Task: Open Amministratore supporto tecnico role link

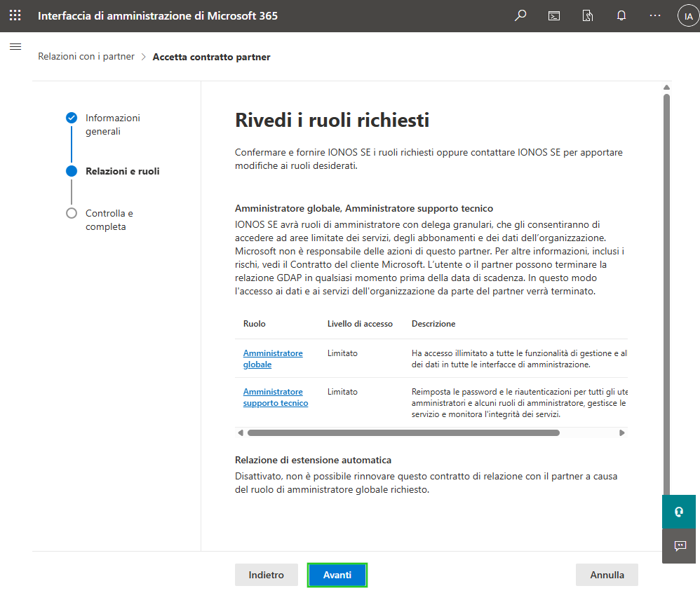Action: [x=276, y=397]
